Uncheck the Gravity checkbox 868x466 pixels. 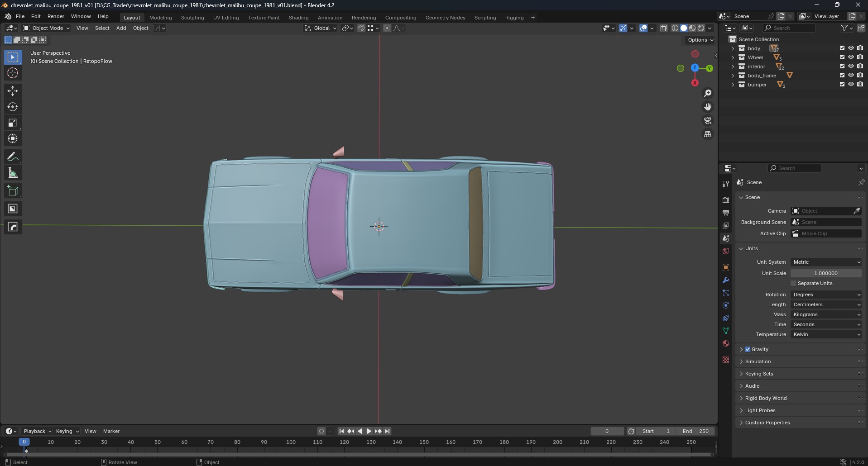[748, 349]
